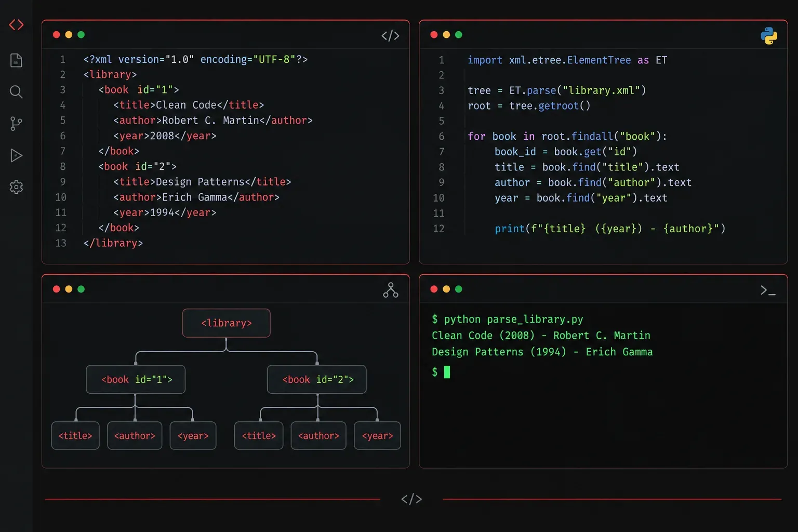Click the book_id = book.get("id") line
This screenshot has width=798, height=532.
coord(566,152)
